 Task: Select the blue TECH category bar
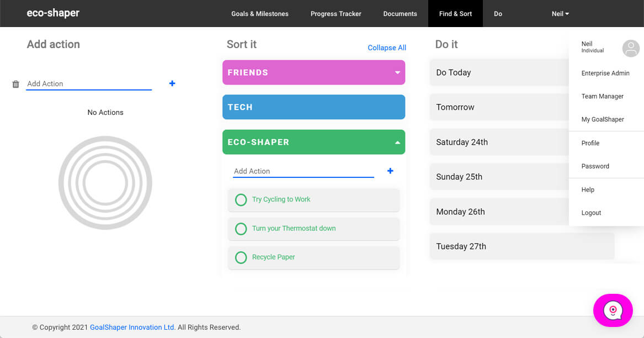313,107
